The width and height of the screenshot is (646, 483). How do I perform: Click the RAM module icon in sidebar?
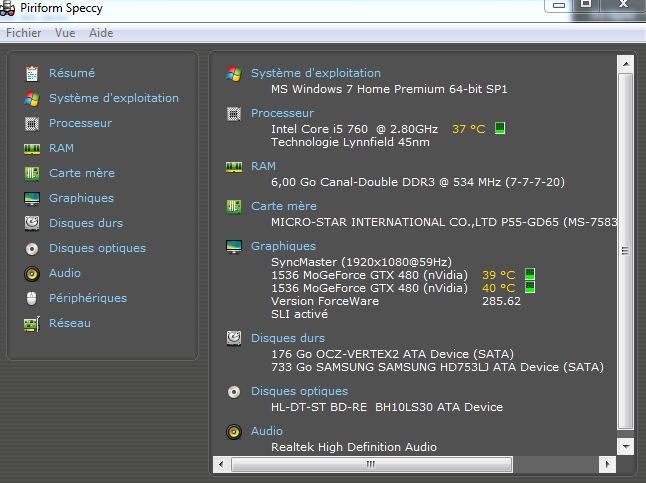(x=31, y=148)
